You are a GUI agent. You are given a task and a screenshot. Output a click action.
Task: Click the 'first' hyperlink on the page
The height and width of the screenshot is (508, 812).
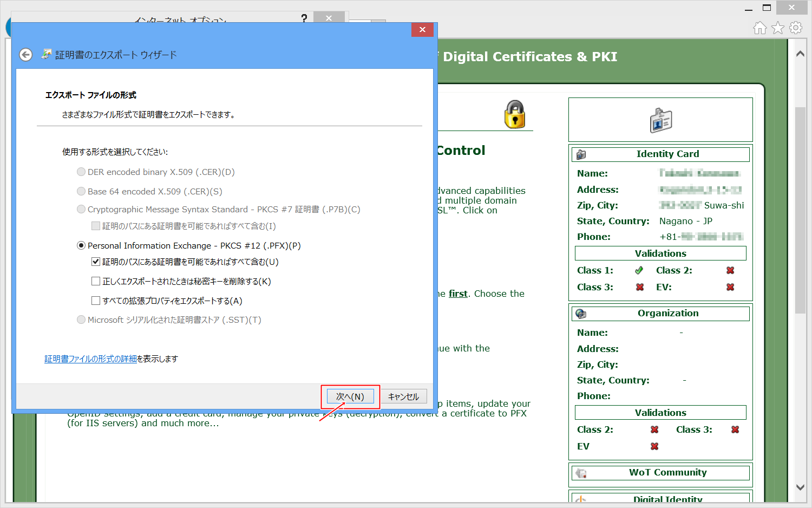[x=458, y=294]
